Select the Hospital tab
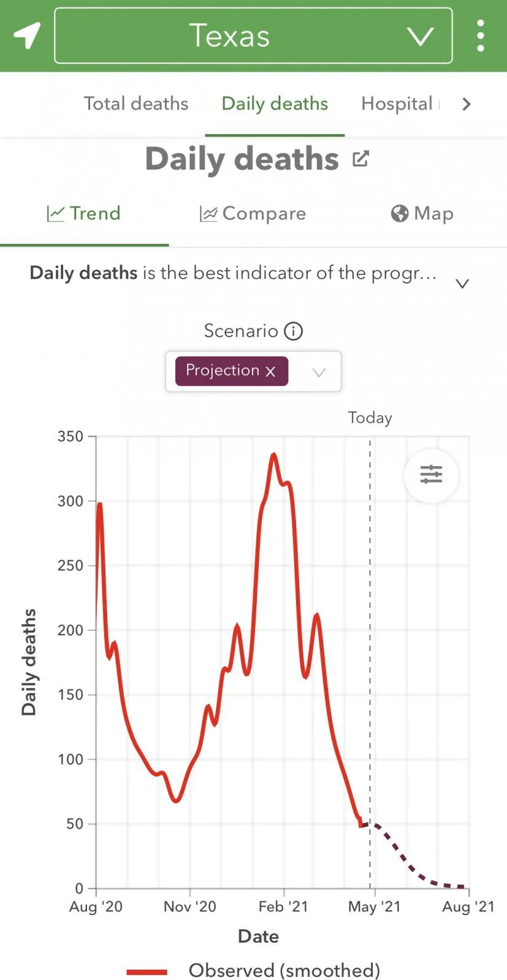 397,104
